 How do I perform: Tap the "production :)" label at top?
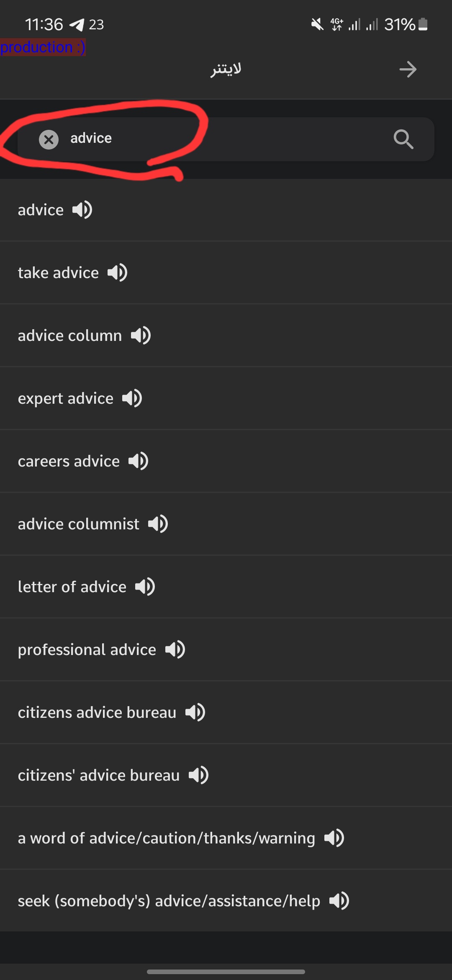click(43, 47)
